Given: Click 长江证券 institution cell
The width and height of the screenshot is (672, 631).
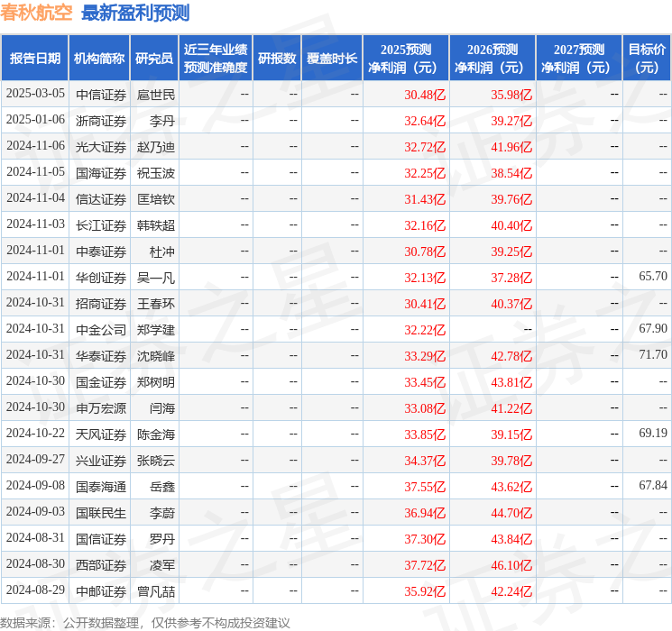Looking at the screenshot, I should tap(101, 225).
